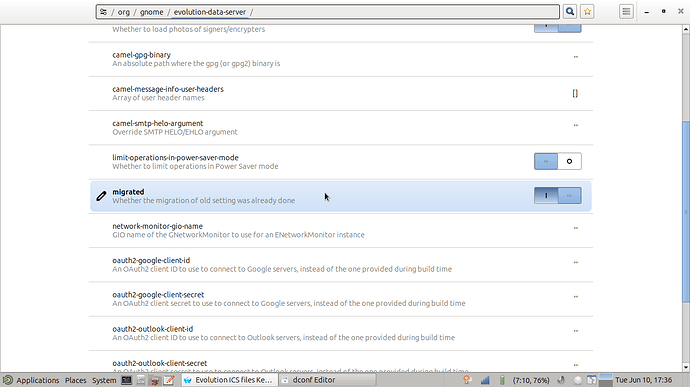This screenshot has height=387, width=690.
Task: Open the network-monitor-gio-name key
Action: pyautogui.click(x=341, y=230)
